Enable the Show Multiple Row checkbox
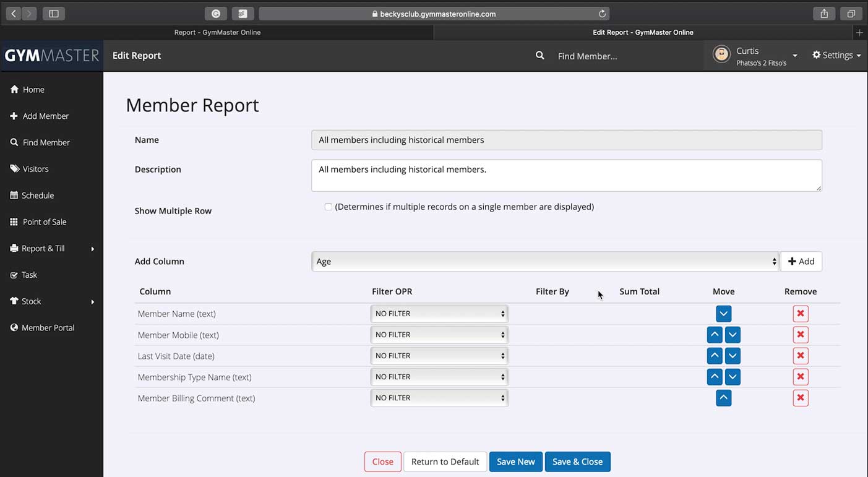This screenshot has width=868, height=477. 329,207
